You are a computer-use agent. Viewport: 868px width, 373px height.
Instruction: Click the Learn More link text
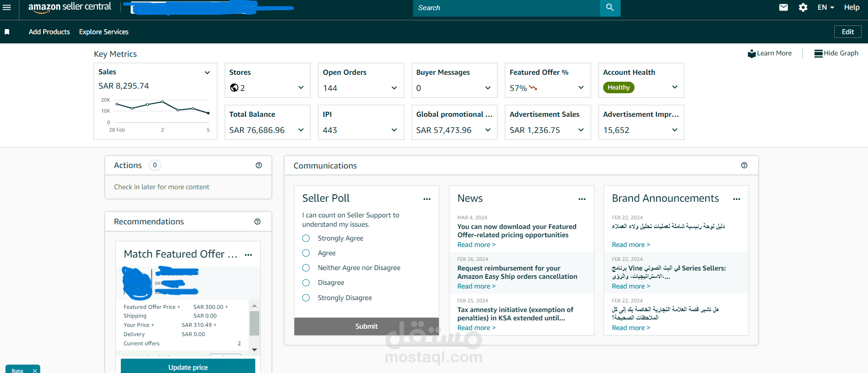[774, 53]
